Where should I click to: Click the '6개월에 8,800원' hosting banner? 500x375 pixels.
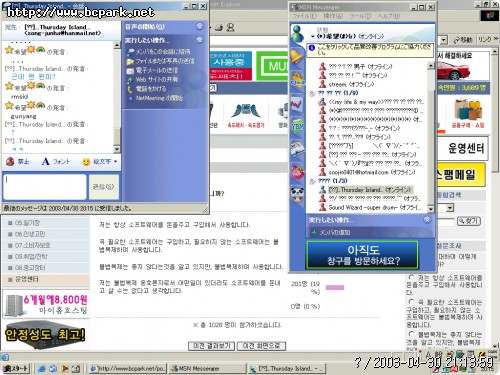point(46,305)
